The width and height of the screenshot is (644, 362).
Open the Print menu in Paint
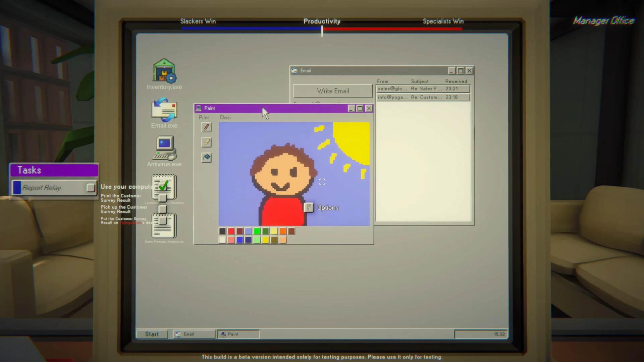(x=204, y=117)
